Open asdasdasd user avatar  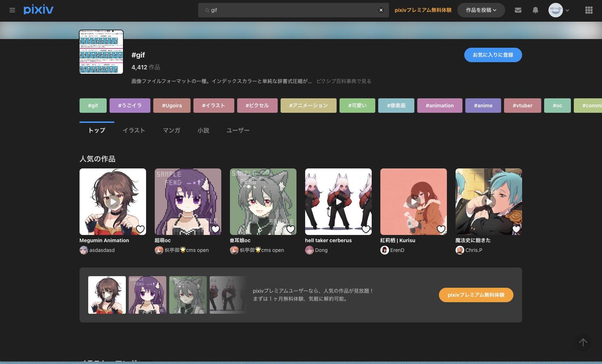pyautogui.click(x=84, y=250)
